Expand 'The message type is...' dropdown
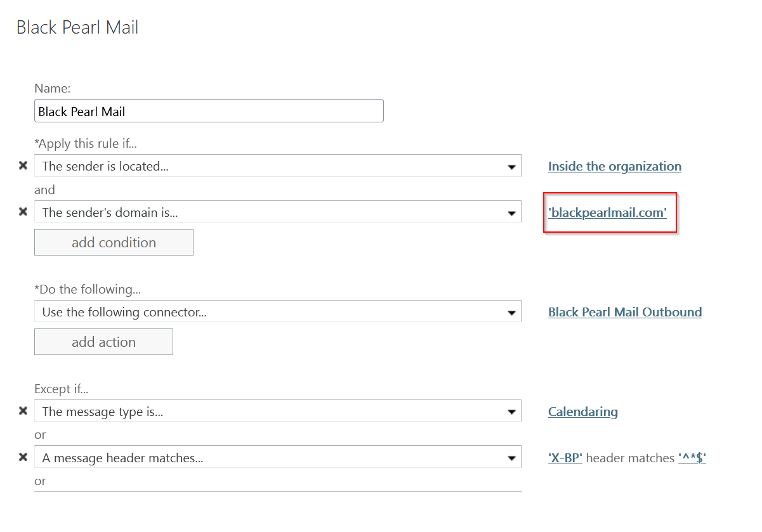Image resolution: width=762 pixels, height=532 pixels. (277, 412)
